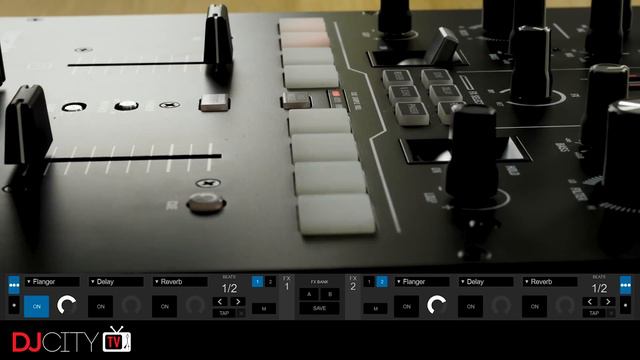Assign FX 1 to master with M
The height and width of the screenshot is (360, 640).
[264, 309]
